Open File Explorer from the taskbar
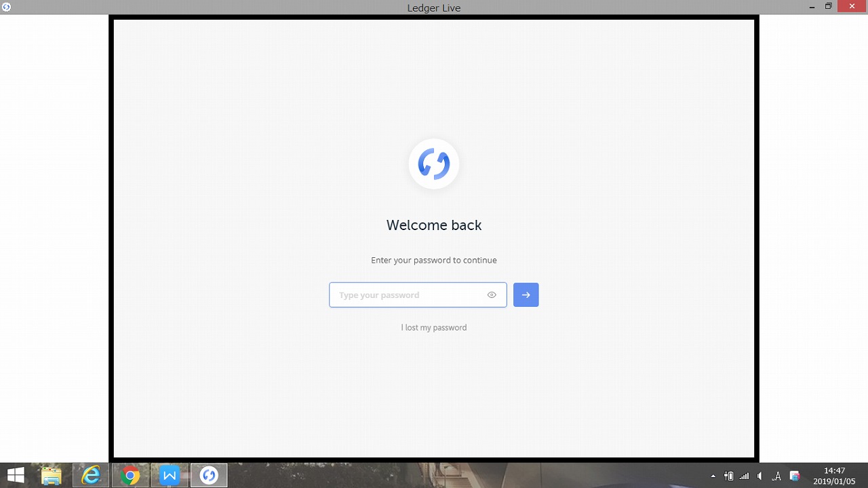The height and width of the screenshot is (488, 868). point(52,476)
